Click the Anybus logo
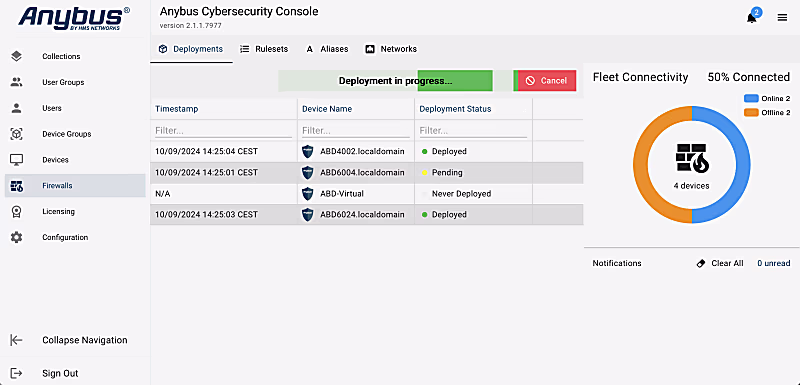Viewport: 800px width, 385px height. coord(73,18)
